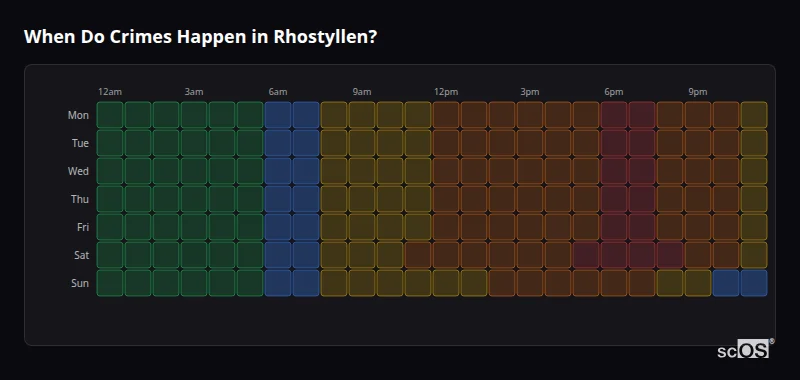
Task: Click the chart title 'When Do Crimes Happen in Rhostyllen?'
Action: pos(200,37)
